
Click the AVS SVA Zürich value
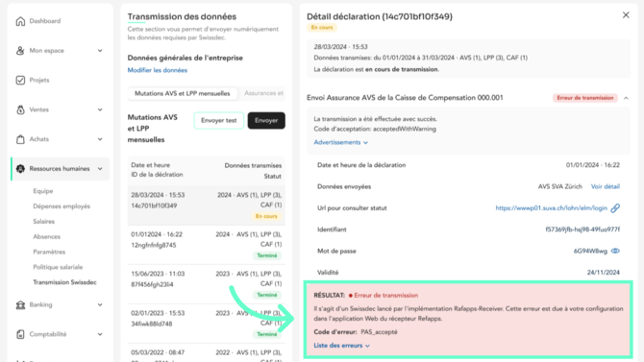559,186
